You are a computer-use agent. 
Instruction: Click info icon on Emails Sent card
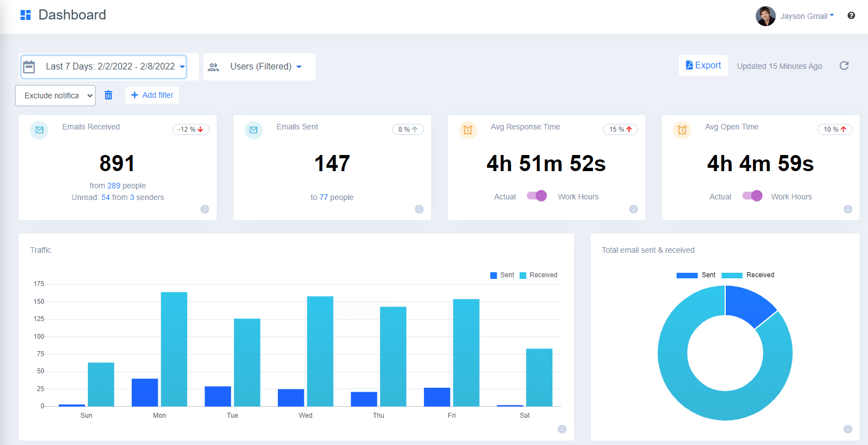pyautogui.click(x=419, y=209)
